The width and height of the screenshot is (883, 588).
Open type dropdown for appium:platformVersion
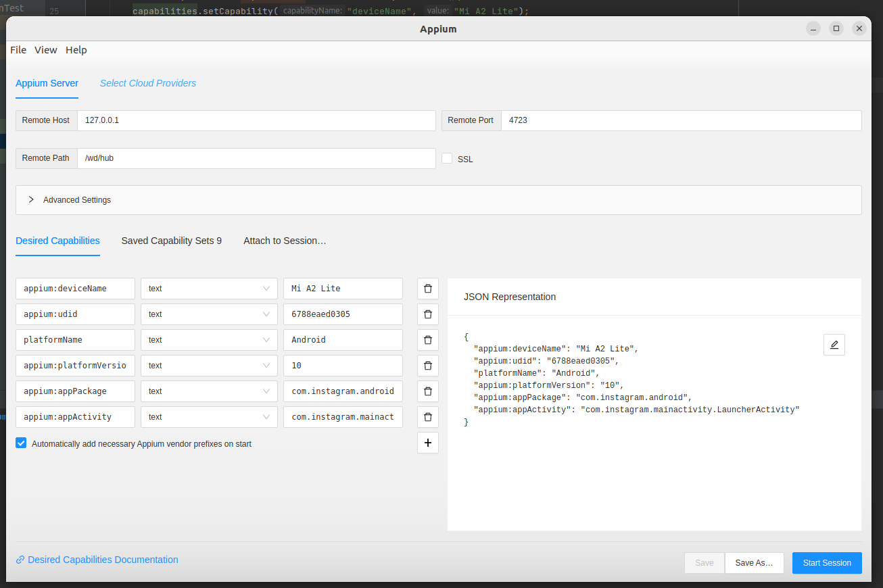click(209, 366)
